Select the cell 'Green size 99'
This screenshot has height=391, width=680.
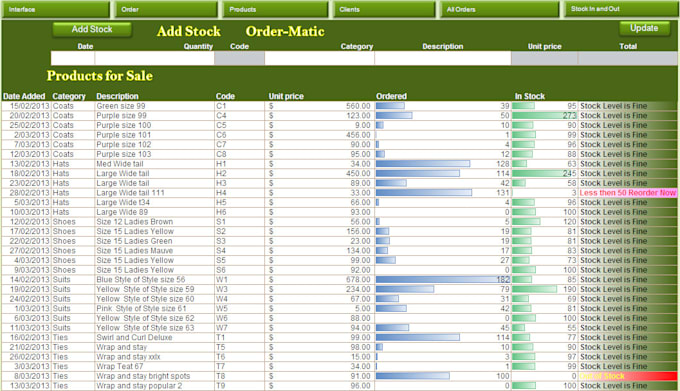pyautogui.click(x=155, y=106)
